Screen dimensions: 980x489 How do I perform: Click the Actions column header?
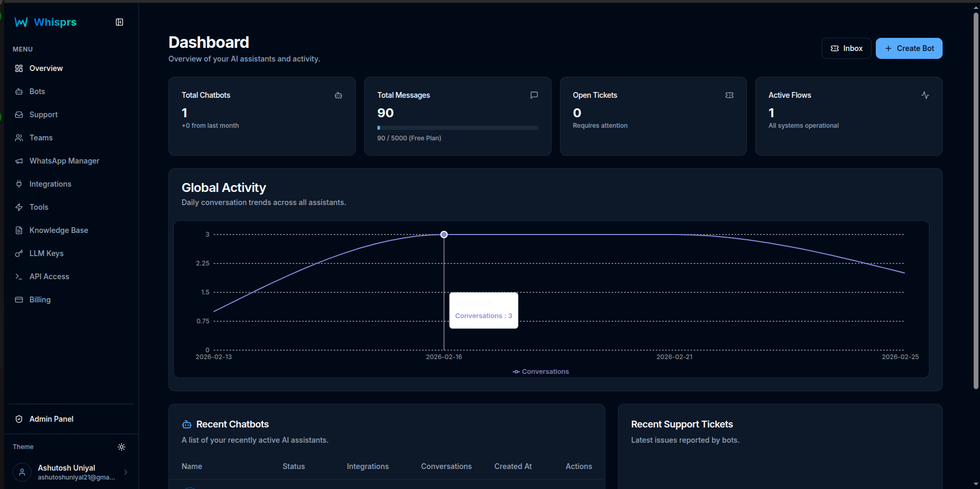click(x=579, y=466)
